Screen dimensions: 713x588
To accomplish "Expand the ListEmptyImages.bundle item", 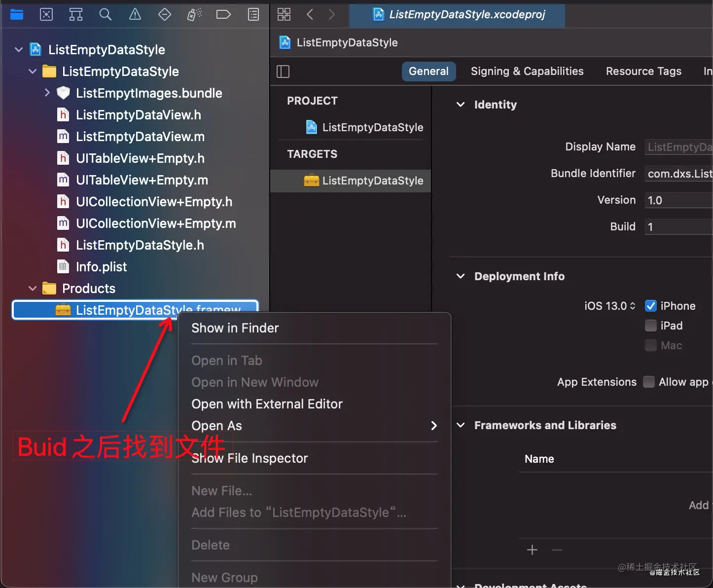I will click(x=47, y=93).
